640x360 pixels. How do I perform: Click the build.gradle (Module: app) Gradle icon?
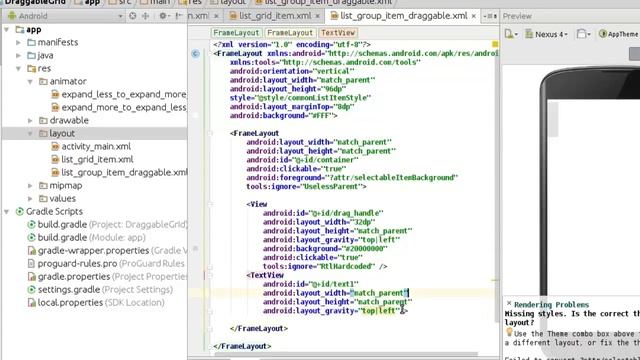click(x=31, y=237)
